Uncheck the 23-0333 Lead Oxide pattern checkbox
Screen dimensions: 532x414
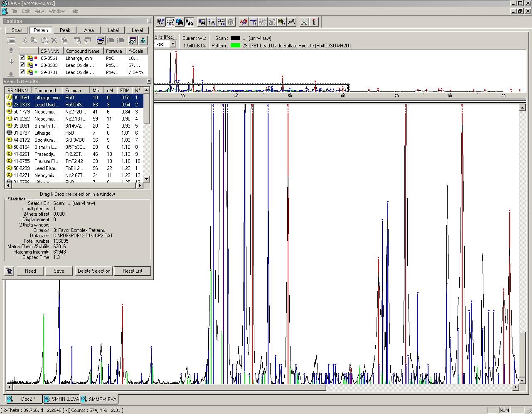22,65
